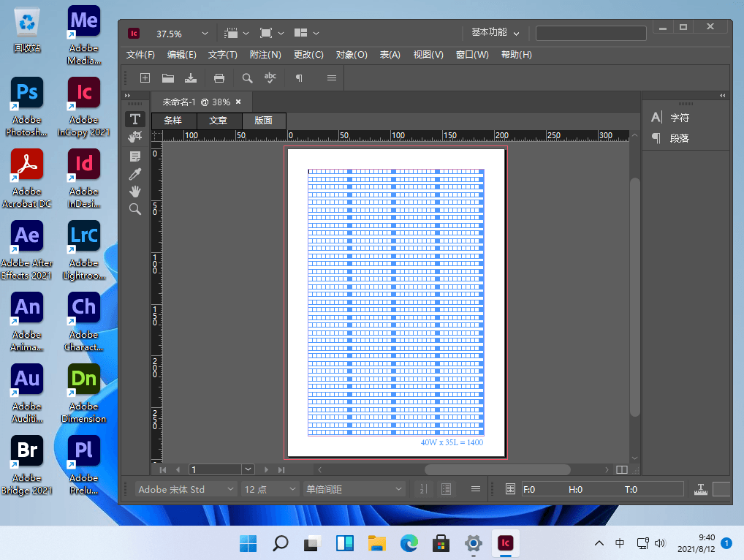
Task: Open the 文字(T) menu
Action: [222, 55]
